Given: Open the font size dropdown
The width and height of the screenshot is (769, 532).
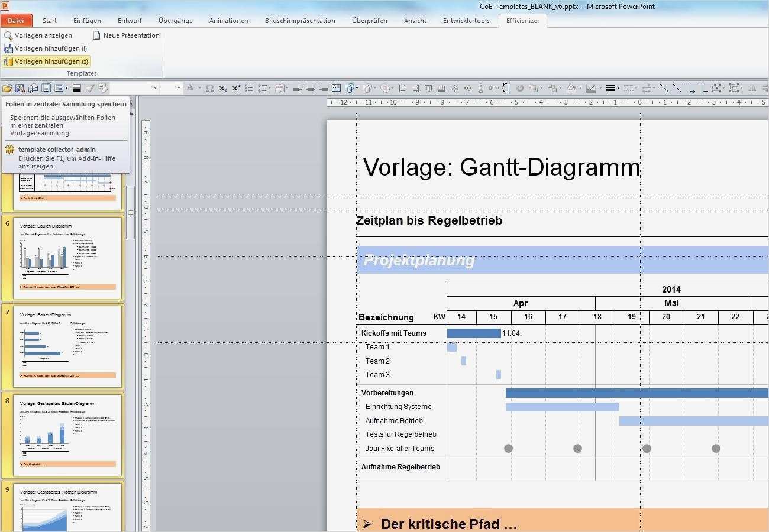Looking at the screenshot, I should click(x=179, y=88).
